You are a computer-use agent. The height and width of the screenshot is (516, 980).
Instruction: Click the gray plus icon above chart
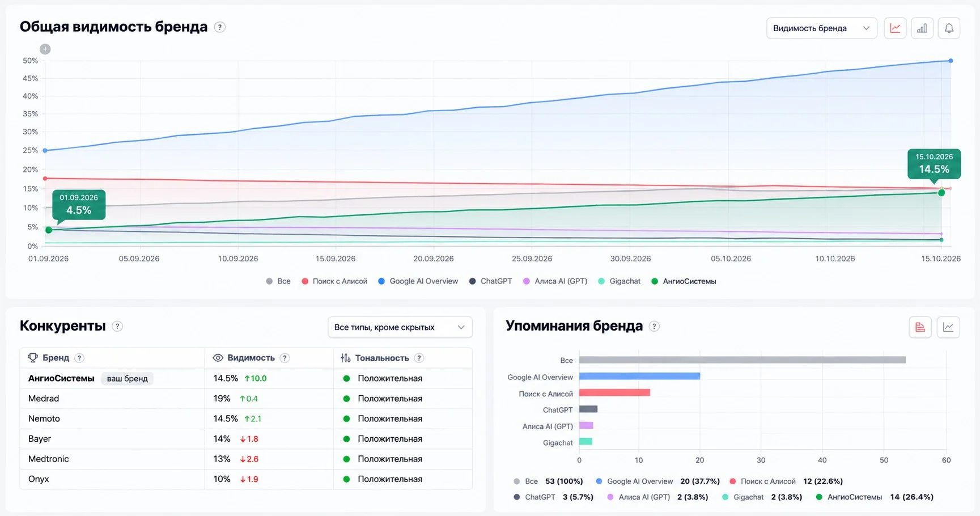click(x=45, y=49)
